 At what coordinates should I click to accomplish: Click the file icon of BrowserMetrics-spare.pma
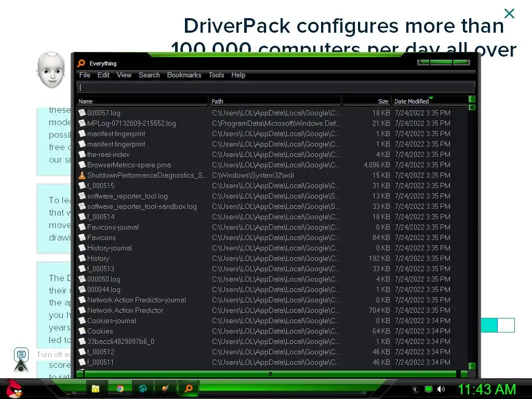(82, 165)
